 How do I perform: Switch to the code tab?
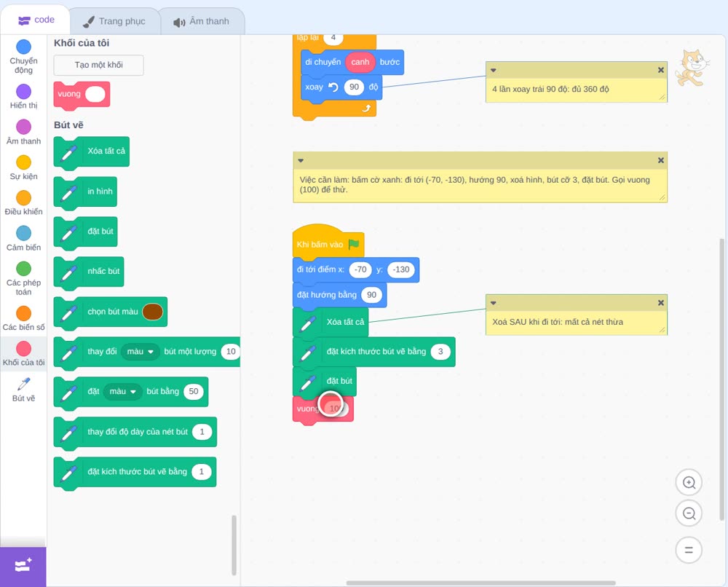[36, 20]
